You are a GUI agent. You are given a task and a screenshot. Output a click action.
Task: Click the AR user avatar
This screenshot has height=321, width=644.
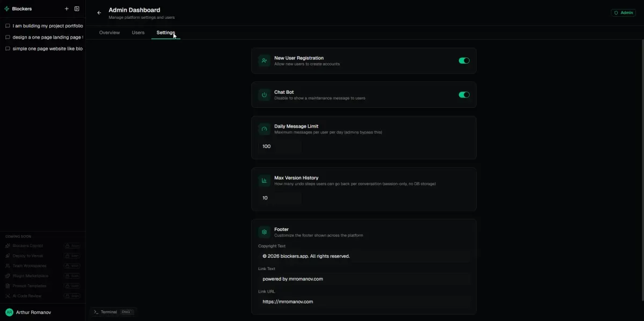click(x=9, y=312)
